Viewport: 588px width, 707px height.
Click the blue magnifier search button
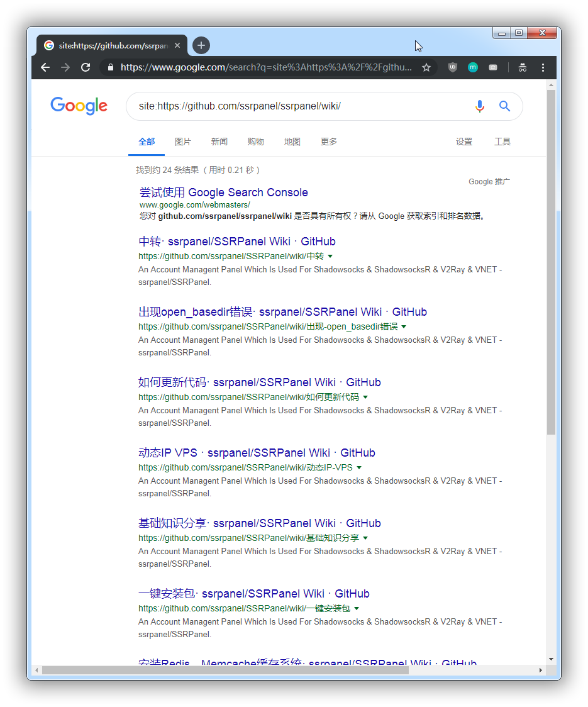coord(504,106)
